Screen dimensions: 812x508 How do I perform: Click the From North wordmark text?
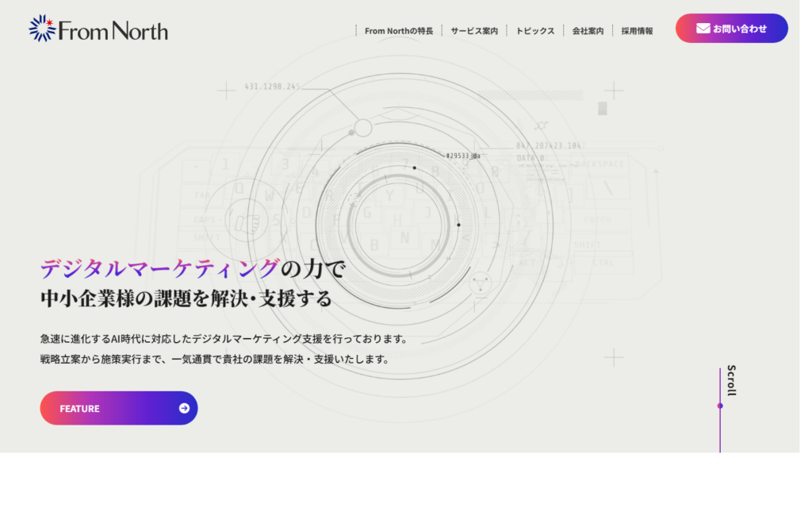[x=113, y=31]
